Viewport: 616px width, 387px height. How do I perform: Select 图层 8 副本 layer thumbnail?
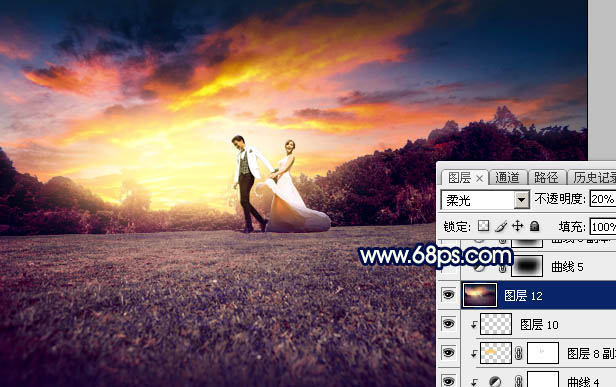(496, 353)
